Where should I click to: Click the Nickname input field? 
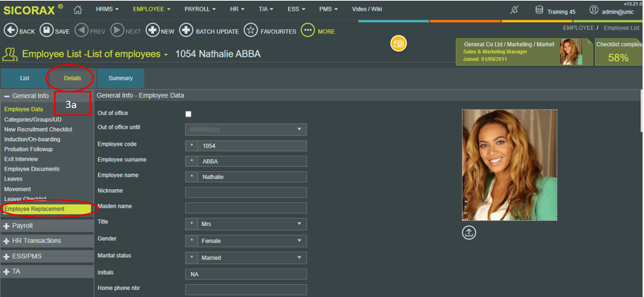[246, 192]
